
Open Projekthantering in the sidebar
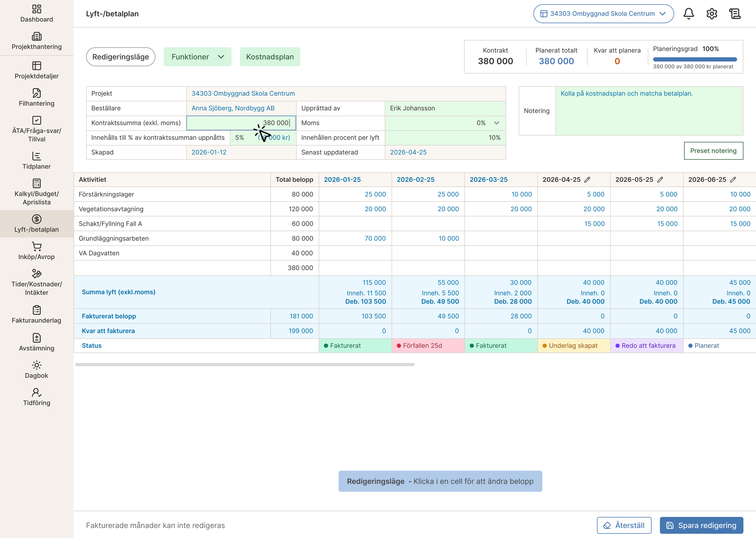(36, 41)
